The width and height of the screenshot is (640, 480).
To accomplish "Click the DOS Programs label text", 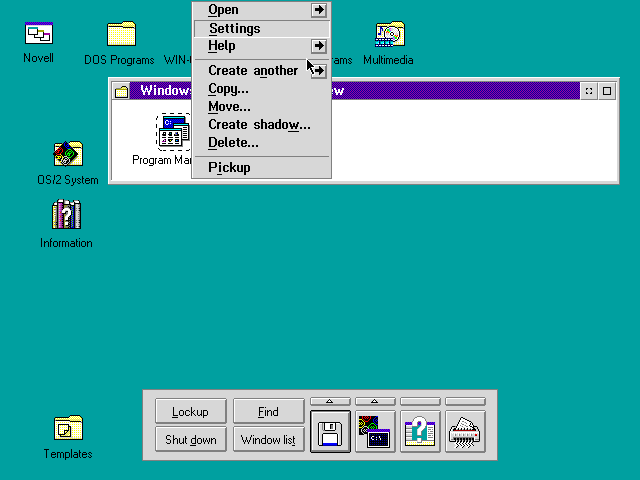I will [x=119, y=60].
